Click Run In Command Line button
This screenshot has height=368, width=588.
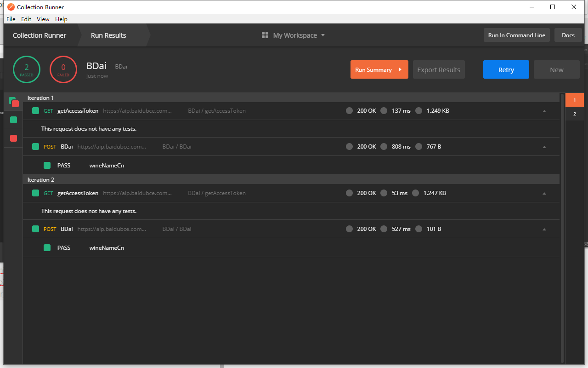(x=517, y=35)
